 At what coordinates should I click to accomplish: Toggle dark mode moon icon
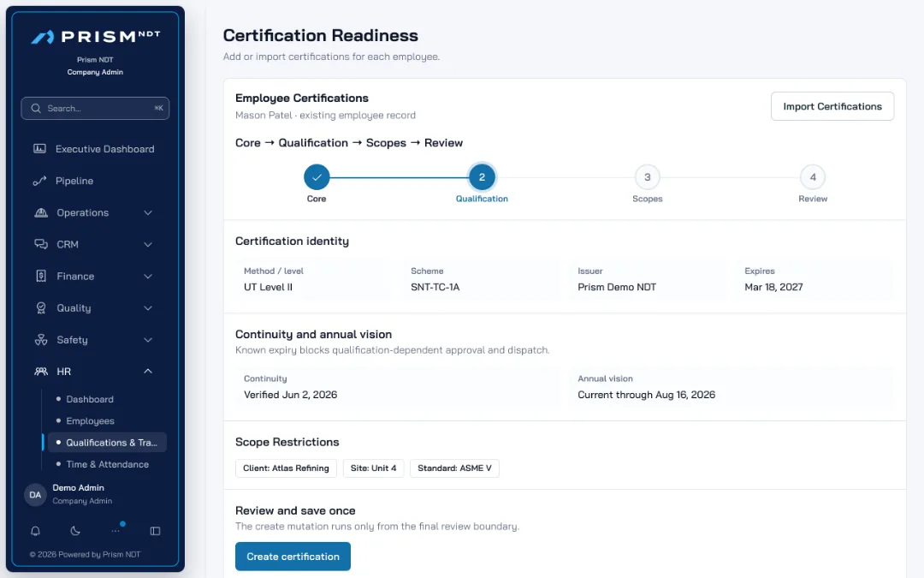point(75,531)
